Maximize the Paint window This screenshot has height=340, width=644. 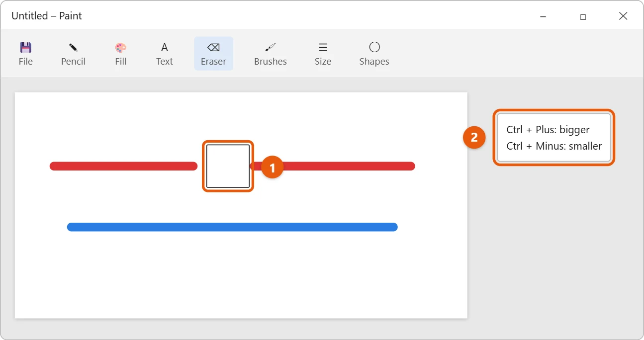(583, 16)
